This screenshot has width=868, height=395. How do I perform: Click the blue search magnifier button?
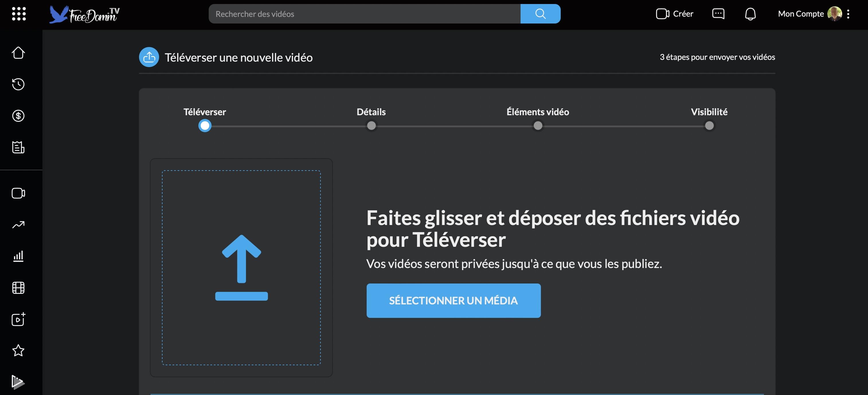(540, 14)
